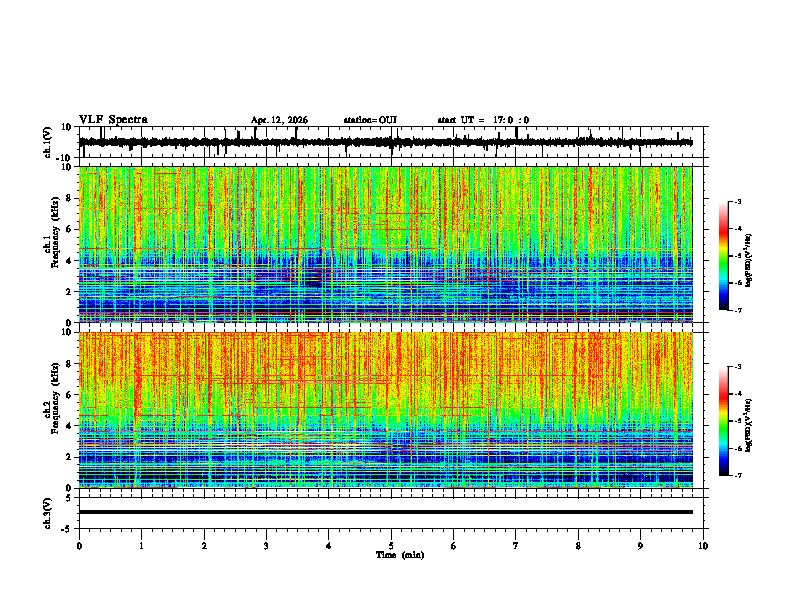Click the time axis tick label "6"

454,546
